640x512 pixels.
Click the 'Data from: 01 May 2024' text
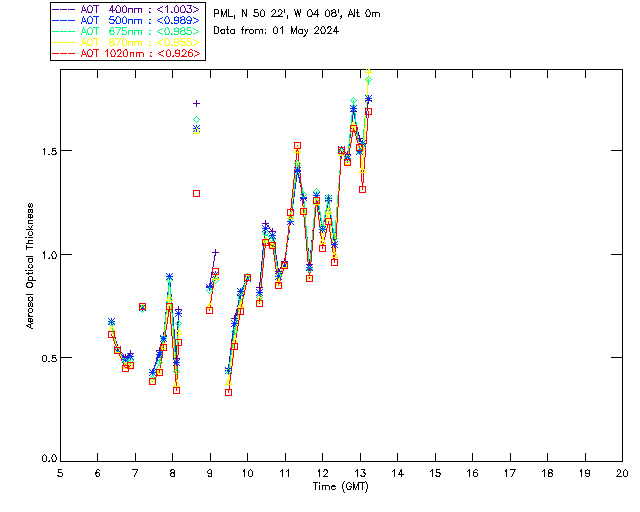click(x=276, y=30)
